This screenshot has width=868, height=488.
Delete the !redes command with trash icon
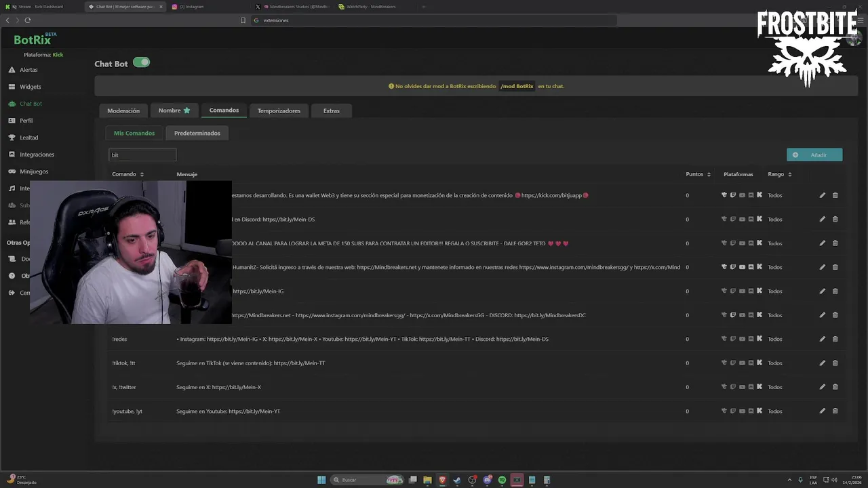click(x=835, y=339)
